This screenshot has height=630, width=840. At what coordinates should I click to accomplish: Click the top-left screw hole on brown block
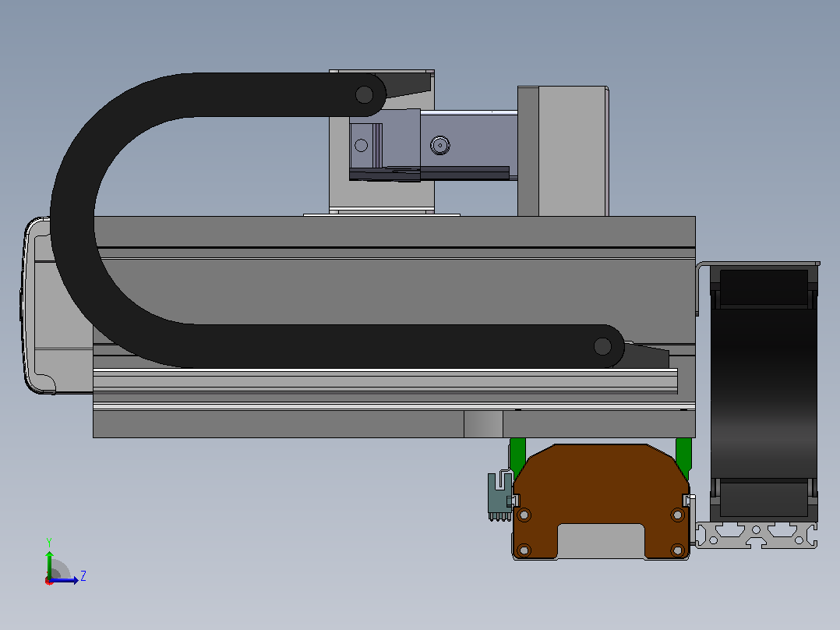point(524,515)
